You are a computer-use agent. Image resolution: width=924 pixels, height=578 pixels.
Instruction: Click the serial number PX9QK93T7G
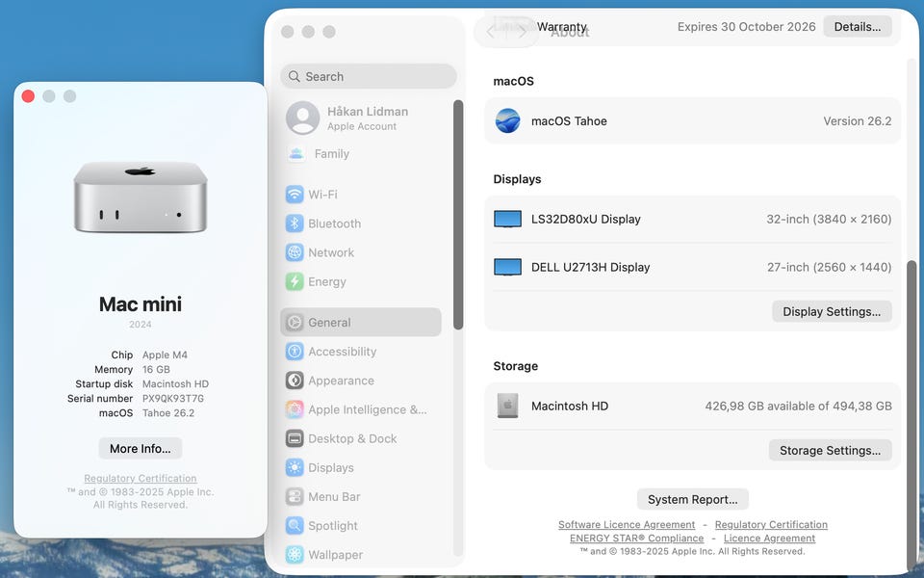(172, 398)
